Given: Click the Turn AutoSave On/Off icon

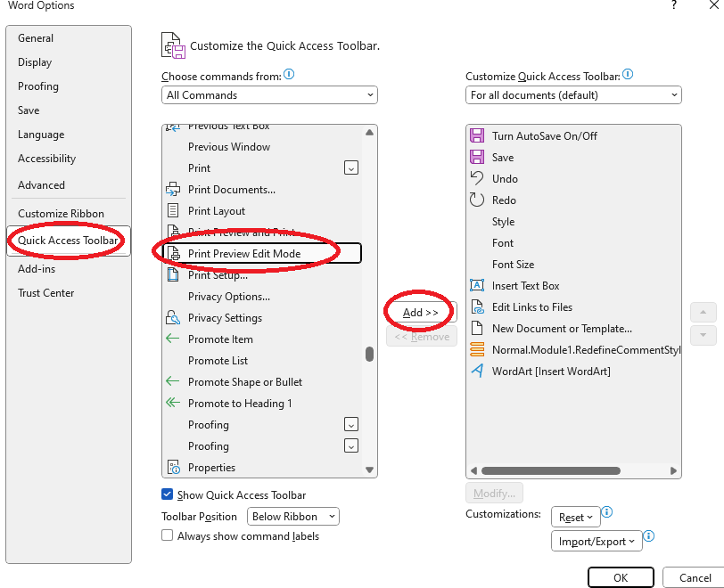Looking at the screenshot, I should click(x=477, y=135).
